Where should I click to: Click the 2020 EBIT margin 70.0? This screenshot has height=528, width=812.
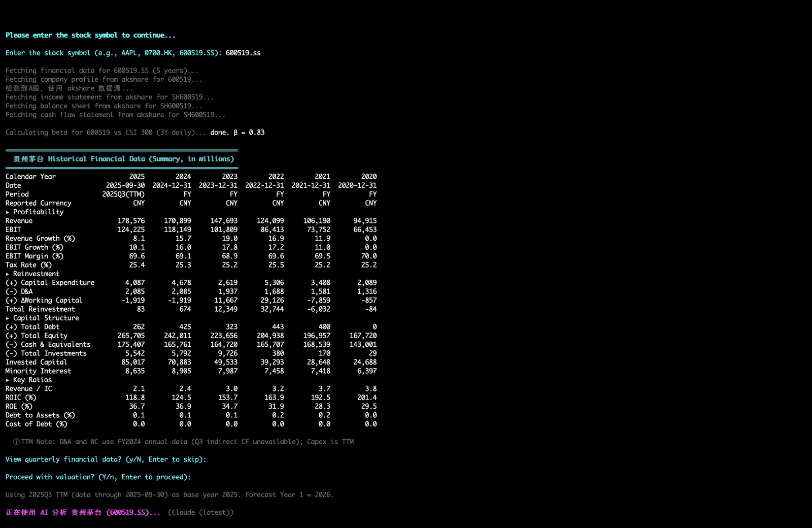coord(369,256)
